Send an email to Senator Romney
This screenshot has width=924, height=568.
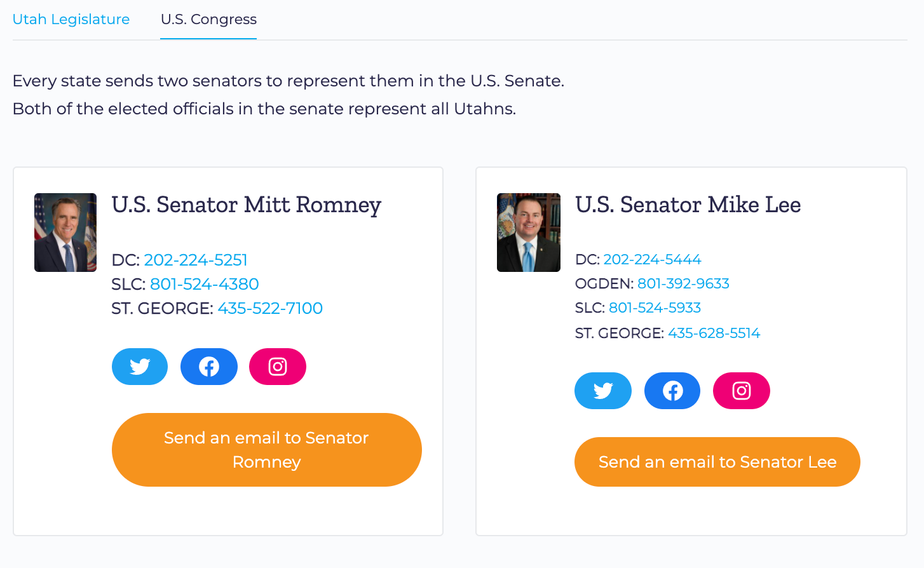[267, 450]
